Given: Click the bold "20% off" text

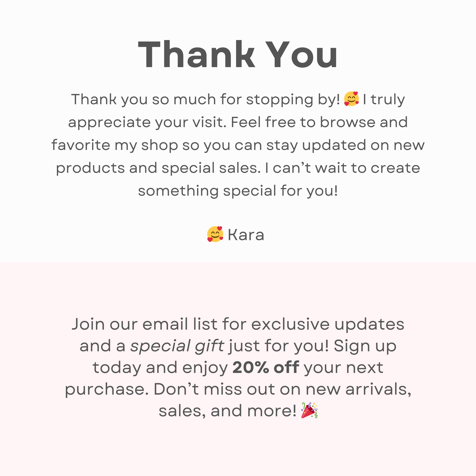Looking at the screenshot, I should tap(266, 367).
